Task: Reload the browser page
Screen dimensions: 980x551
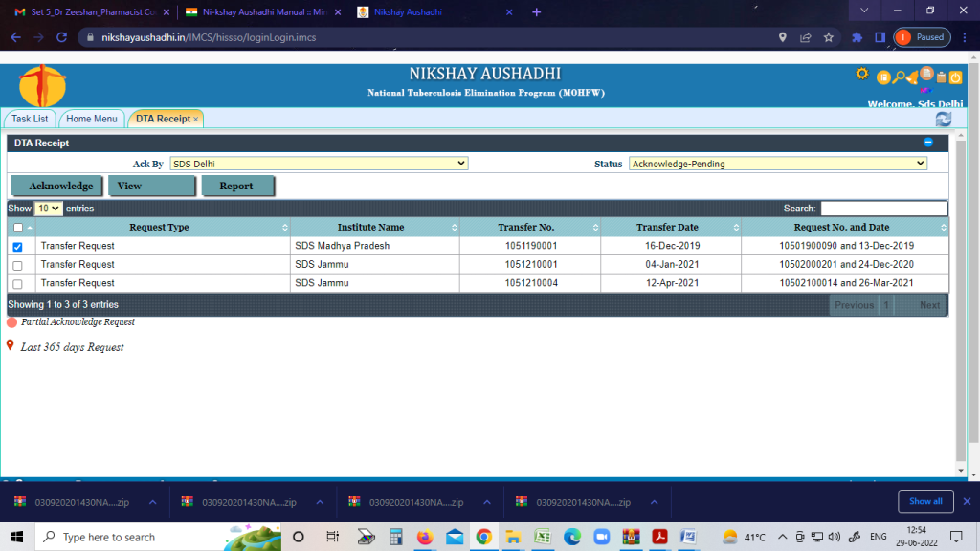Action: pos(61,37)
